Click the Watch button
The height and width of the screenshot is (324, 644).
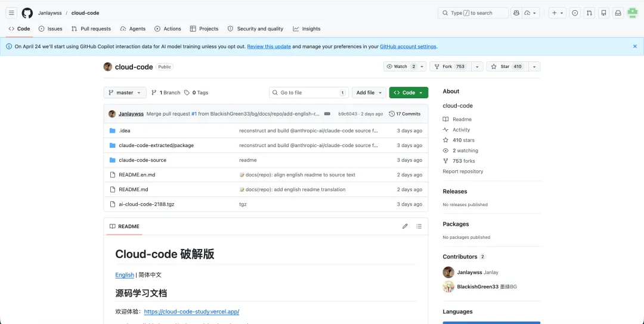401,67
